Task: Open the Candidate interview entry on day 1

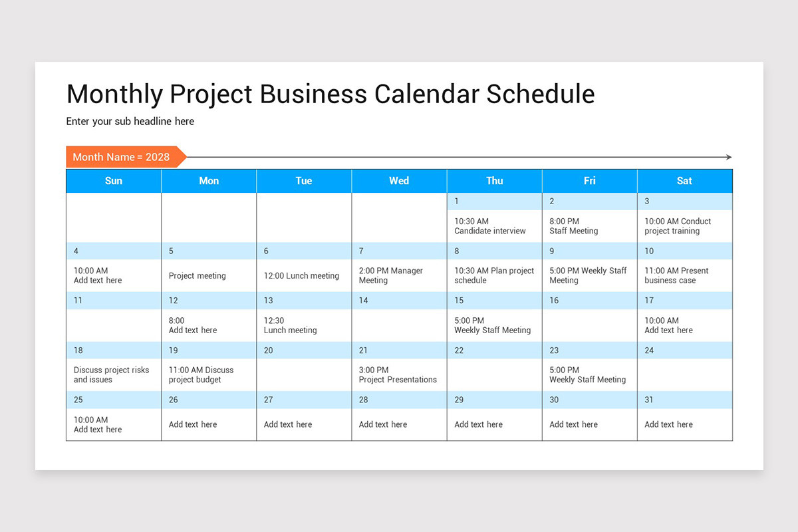Action: pyautogui.click(x=490, y=226)
